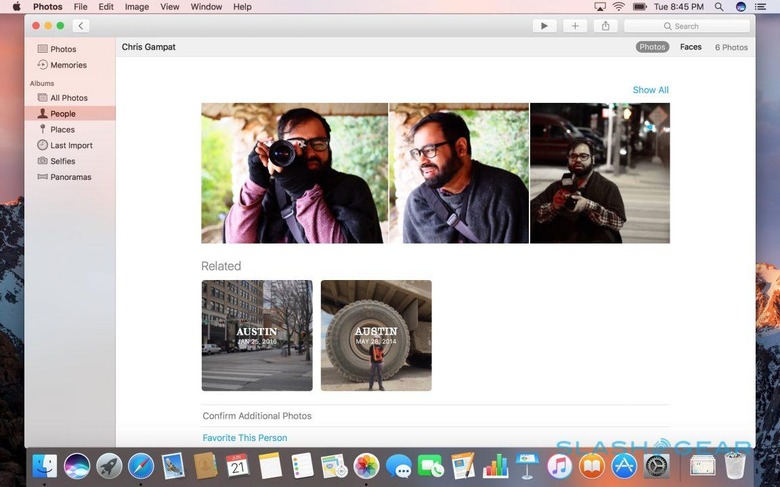Open Safari from the Dock
This screenshot has height=487, width=780.
pyautogui.click(x=141, y=466)
